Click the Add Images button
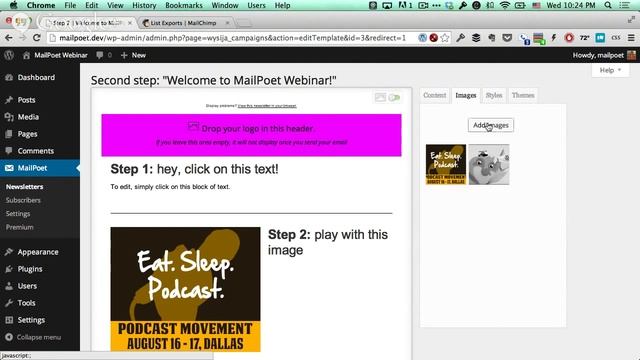This screenshot has height=360, width=640. click(491, 125)
